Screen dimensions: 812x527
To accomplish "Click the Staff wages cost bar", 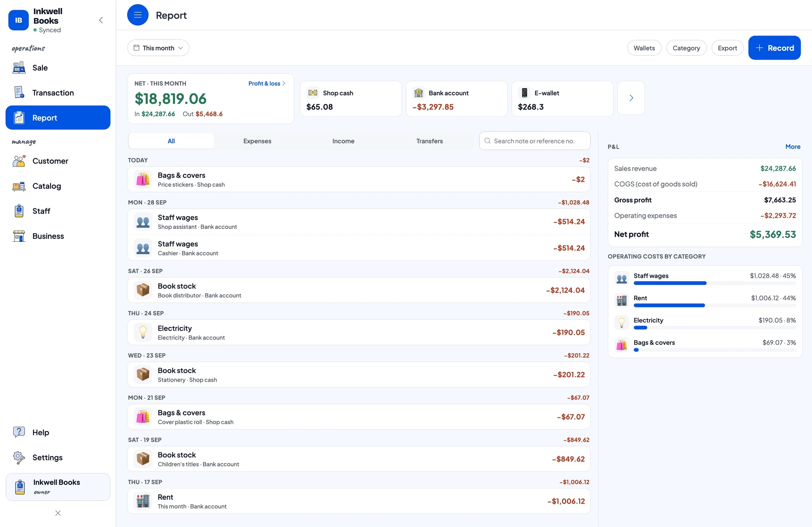I will (x=715, y=283).
